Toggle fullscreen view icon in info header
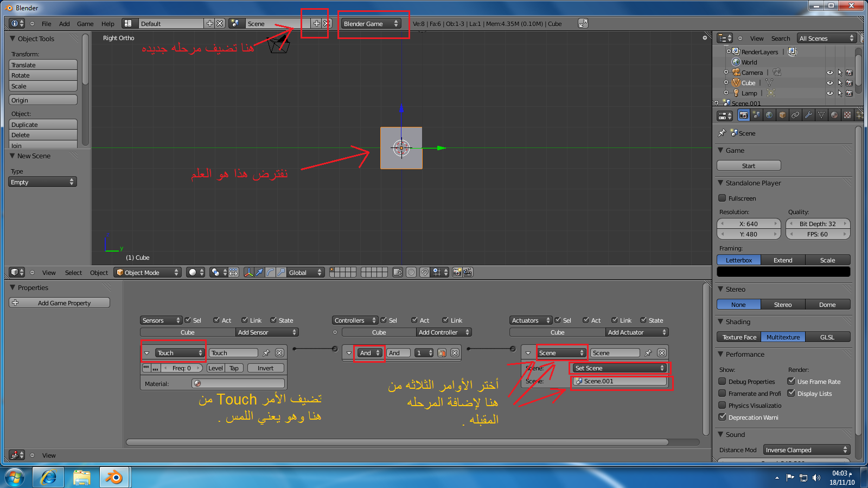Image resolution: width=868 pixels, height=488 pixels. 583,23
